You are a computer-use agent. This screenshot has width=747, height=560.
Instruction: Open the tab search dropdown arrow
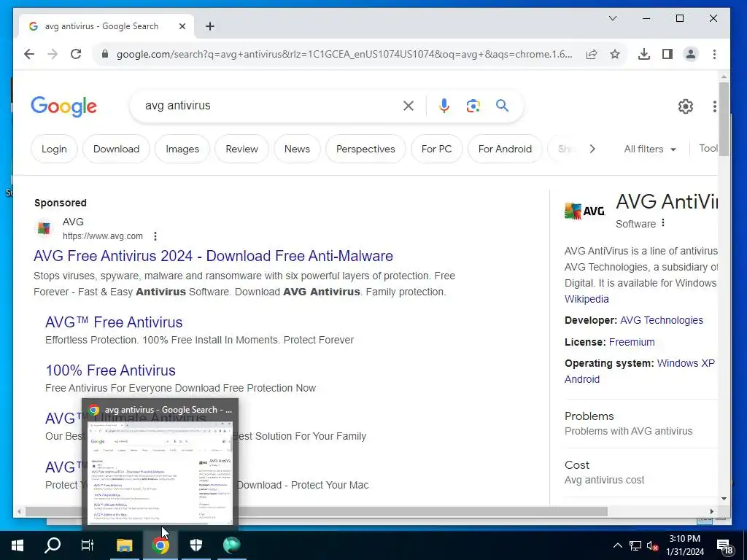coord(613,18)
